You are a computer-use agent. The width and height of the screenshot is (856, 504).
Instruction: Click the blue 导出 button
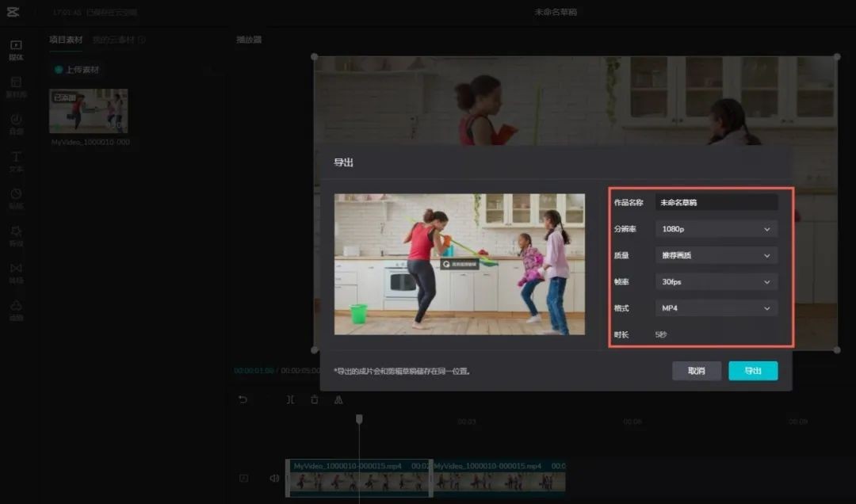(x=753, y=371)
